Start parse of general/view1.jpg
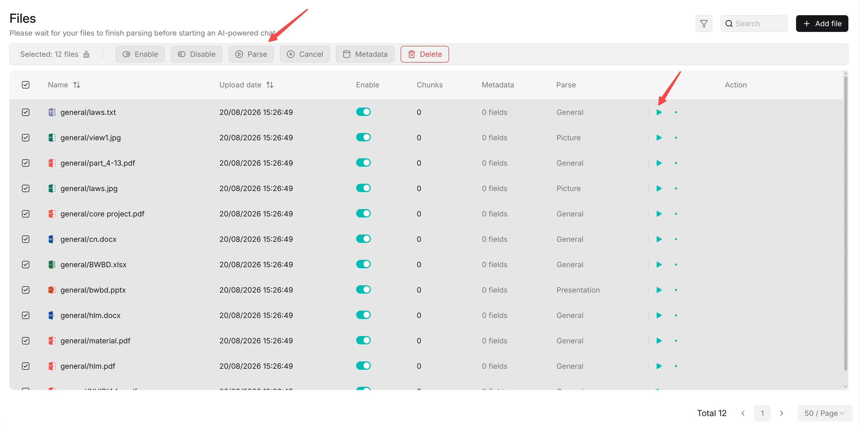The image size is (868, 425). tap(659, 137)
